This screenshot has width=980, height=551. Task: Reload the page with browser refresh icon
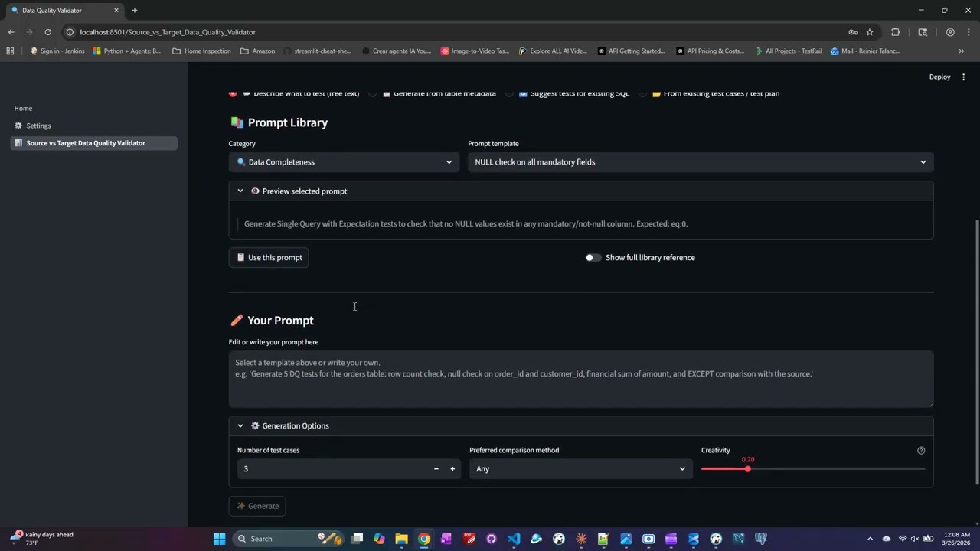pos(47,32)
